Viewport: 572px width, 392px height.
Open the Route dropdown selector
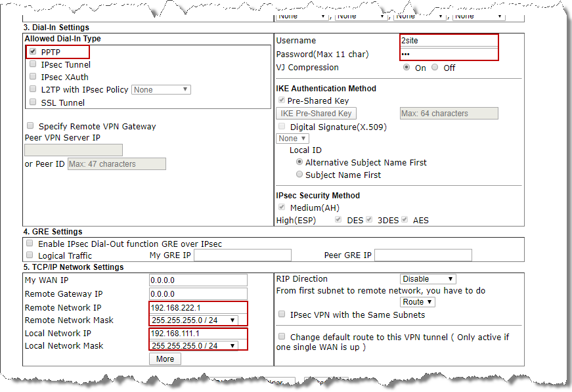pyautogui.click(x=418, y=302)
